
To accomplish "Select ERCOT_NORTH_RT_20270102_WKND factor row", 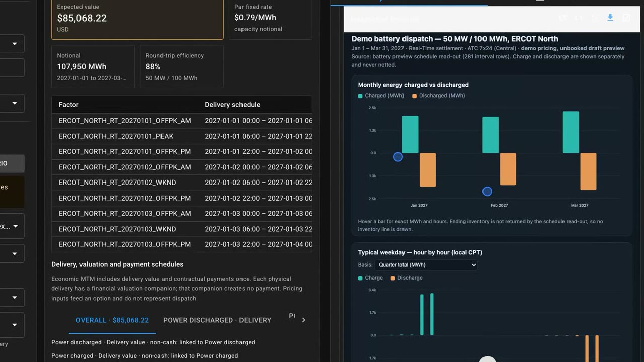I will (182, 183).
